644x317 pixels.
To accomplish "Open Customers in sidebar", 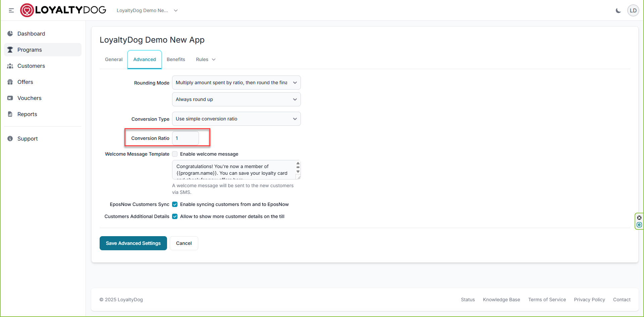I will tap(43, 66).
